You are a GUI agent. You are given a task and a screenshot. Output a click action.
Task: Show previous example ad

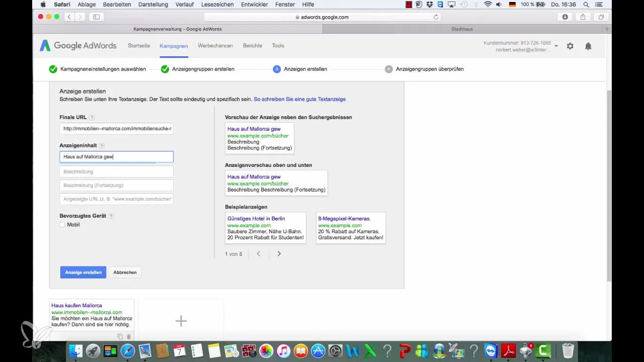[x=259, y=254]
